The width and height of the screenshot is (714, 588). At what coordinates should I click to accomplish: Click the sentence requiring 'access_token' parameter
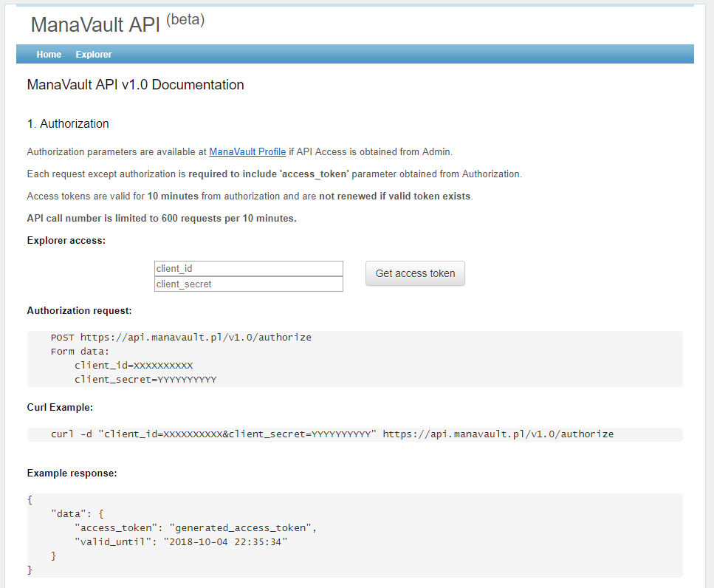coord(274,174)
